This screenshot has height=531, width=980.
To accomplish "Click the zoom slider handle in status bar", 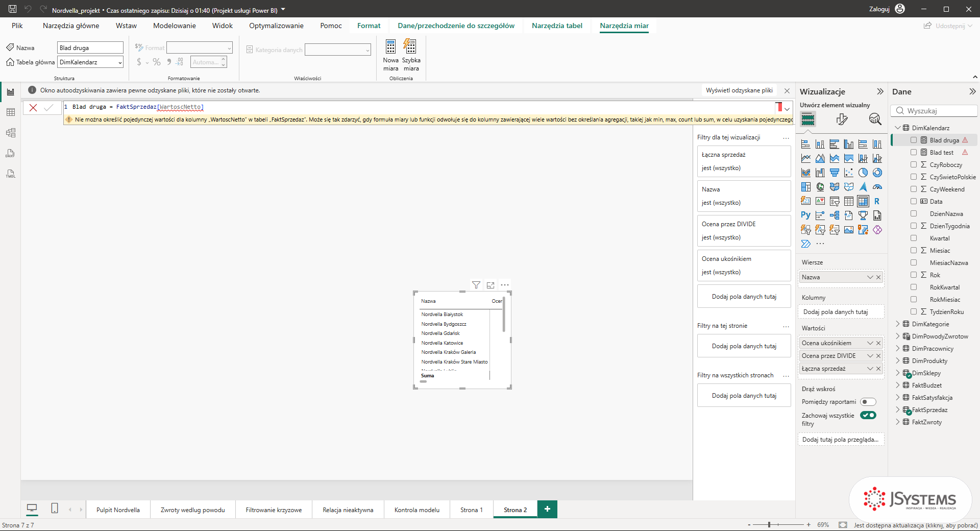I will [769, 524].
